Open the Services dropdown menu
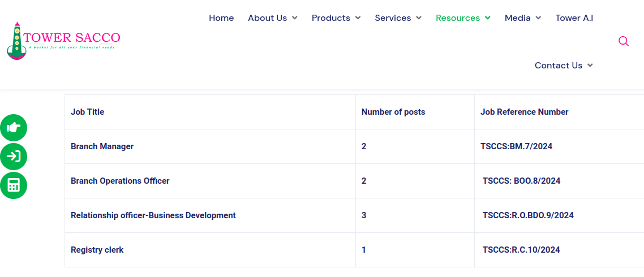Image resolution: width=644 pixels, height=277 pixels. (x=398, y=18)
